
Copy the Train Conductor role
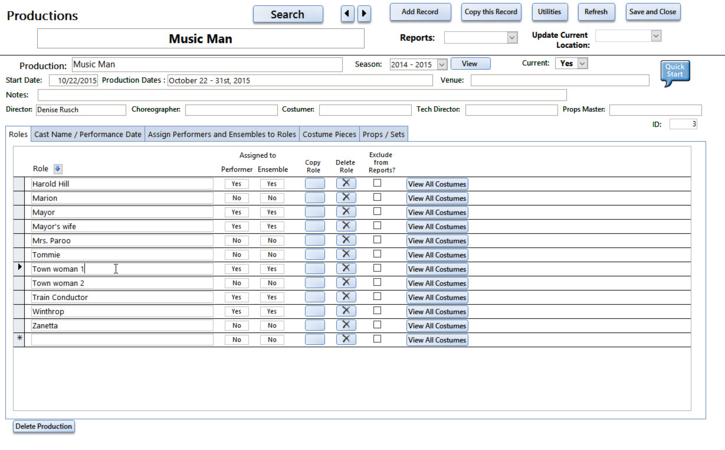pyautogui.click(x=315, y=297)
